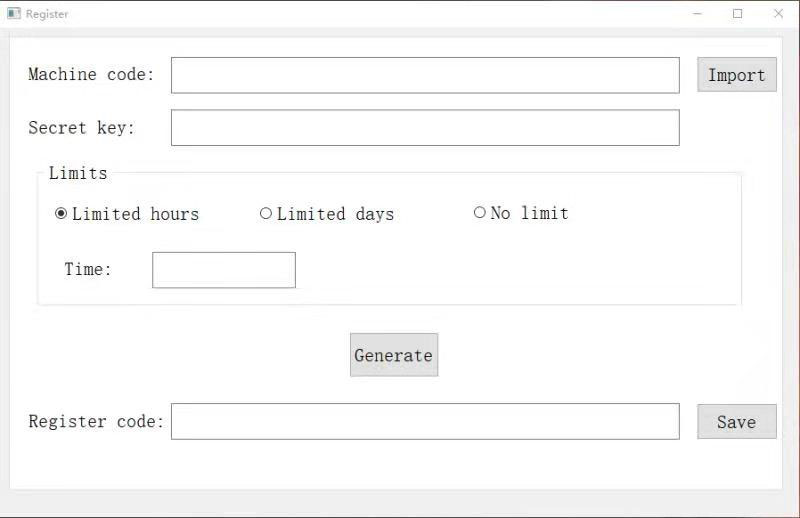Click the Register code output field
The height and width of the screenshot is (518, 800).
coord(425,422)
